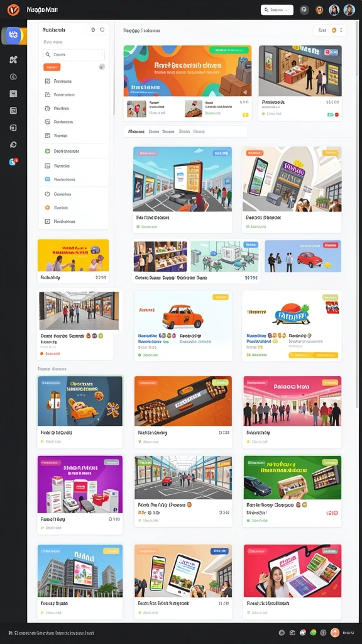Open the dark round icon next to the top search box
This screenshot has height=644, width=362.
[x=304, y=10]
